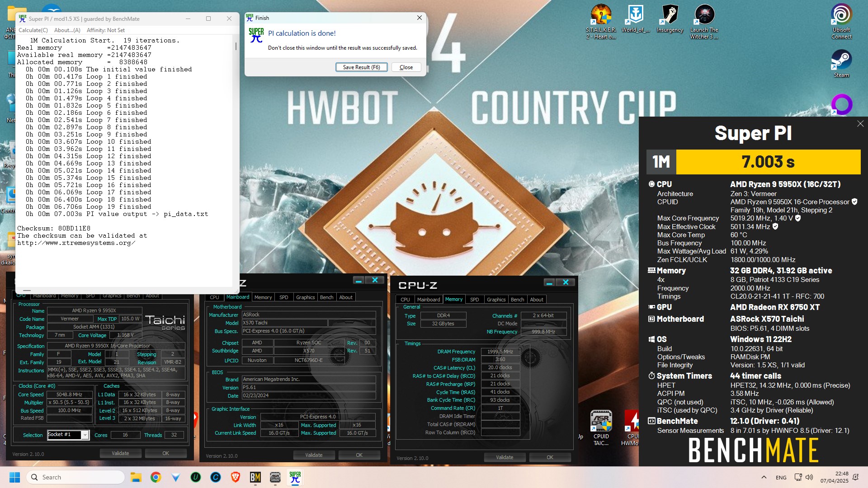Open File Explorer from taskbar
This screenshot has height=488, width=868.
point(136,477)
